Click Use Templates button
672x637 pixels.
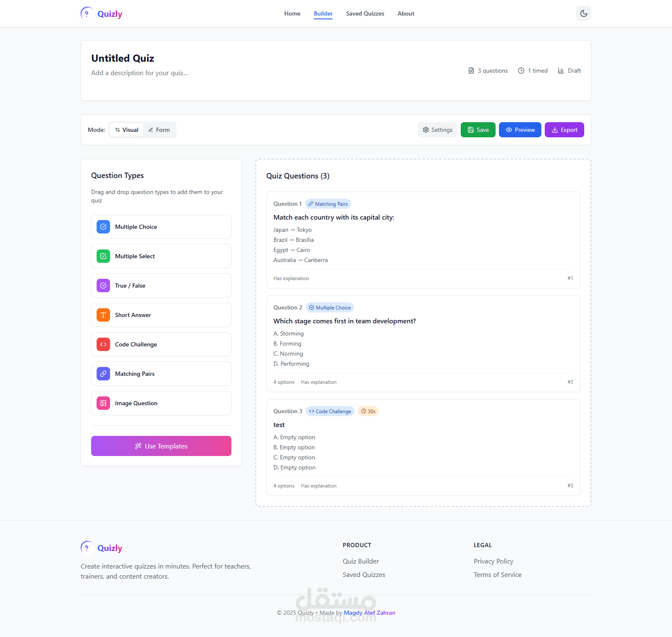(161, 446)
